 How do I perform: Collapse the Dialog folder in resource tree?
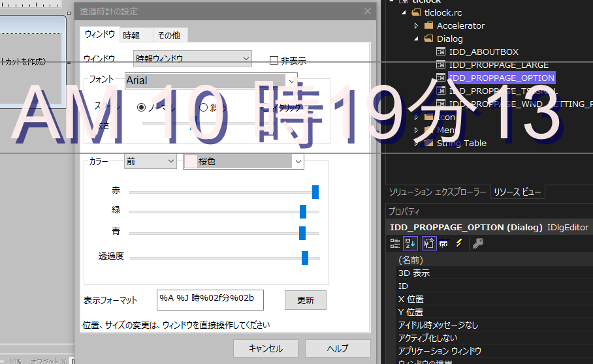[x=417, y=39]
